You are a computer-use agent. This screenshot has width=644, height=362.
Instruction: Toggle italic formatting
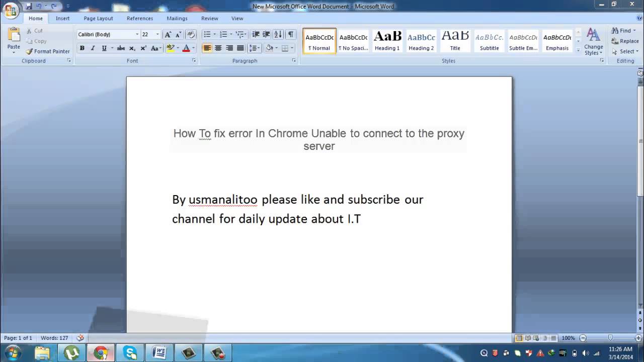click(93, 48)
